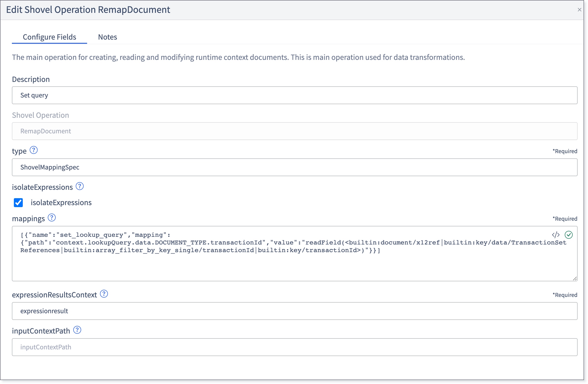Click the mappings help question mark
The width and height of the screenshot is (588, 384).
pos(52,218)
